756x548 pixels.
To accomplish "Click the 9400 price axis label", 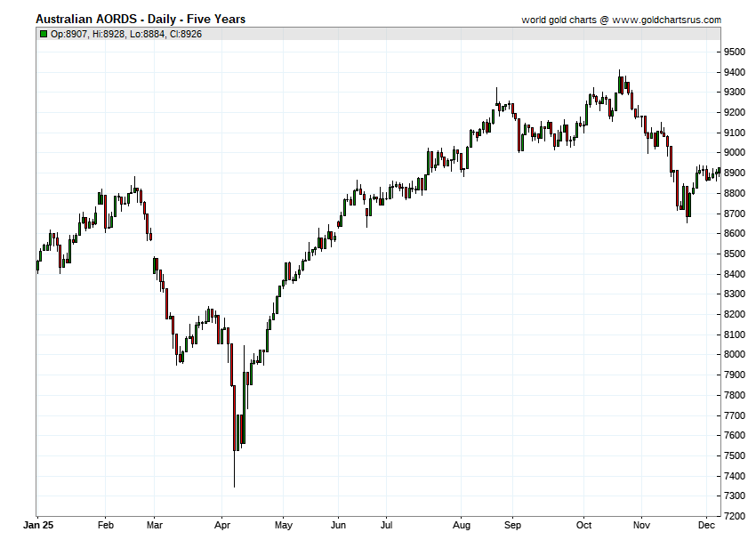I will [x=735, y=72].
